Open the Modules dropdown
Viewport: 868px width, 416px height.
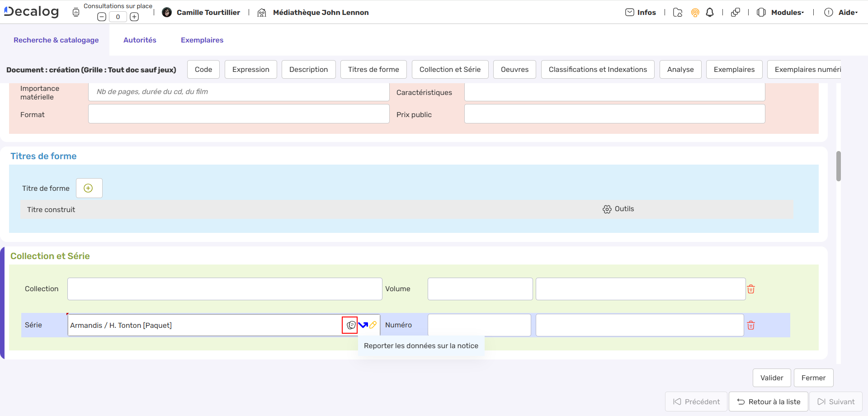(787, 12)
